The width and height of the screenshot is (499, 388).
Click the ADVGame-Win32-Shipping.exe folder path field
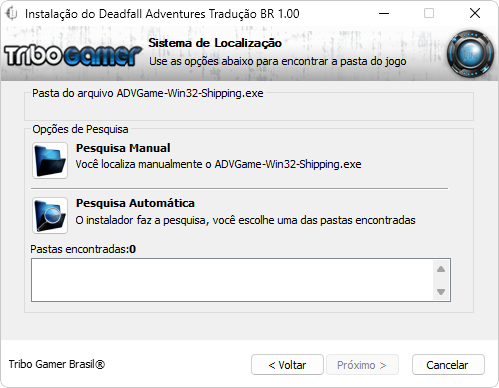tap(249, 109)
